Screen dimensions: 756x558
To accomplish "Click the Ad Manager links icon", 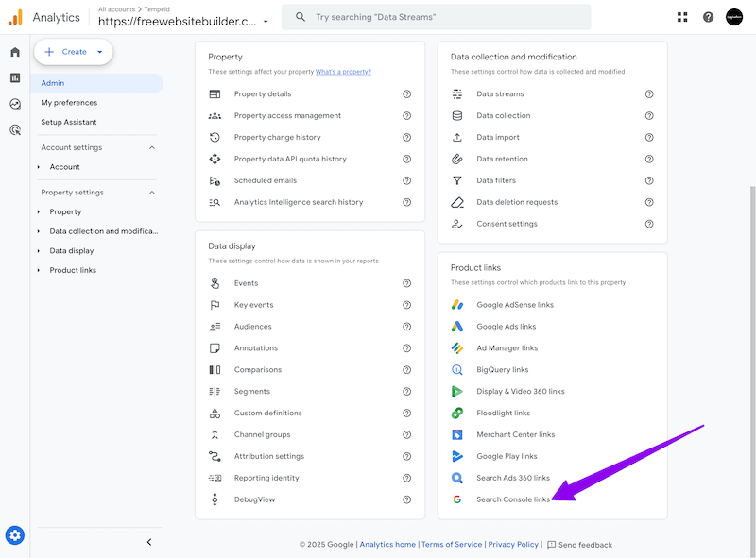I will coord(457,347).
